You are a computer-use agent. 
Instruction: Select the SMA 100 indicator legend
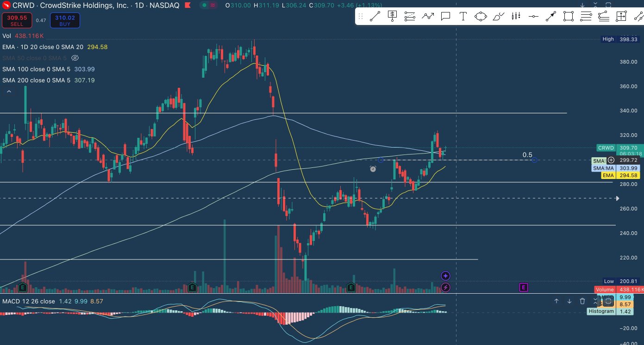pos(49,69)
